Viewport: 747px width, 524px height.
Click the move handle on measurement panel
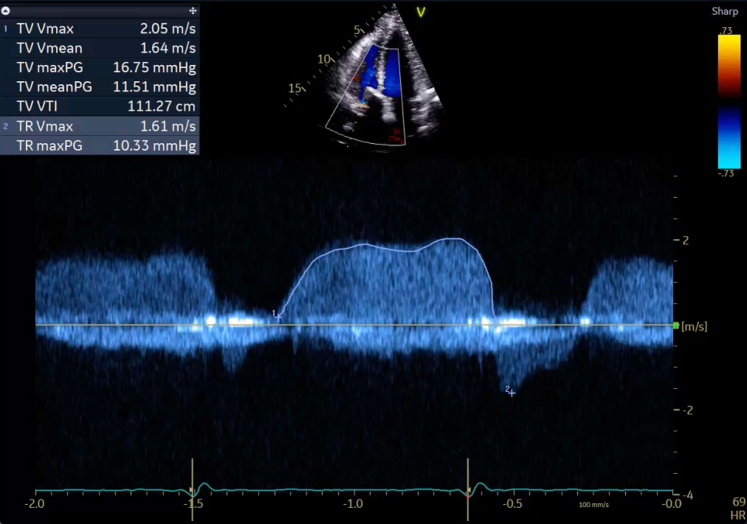[191, 8]
